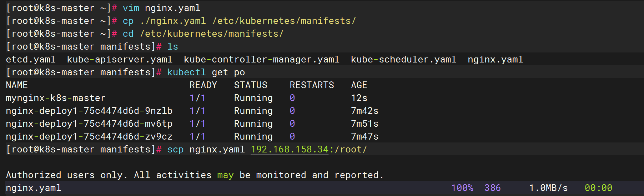Image resolution: width=644 pixels, height=196 pixels.
Task: Click kube-scheduler.yaml in the listing
Action: point(403,59)
